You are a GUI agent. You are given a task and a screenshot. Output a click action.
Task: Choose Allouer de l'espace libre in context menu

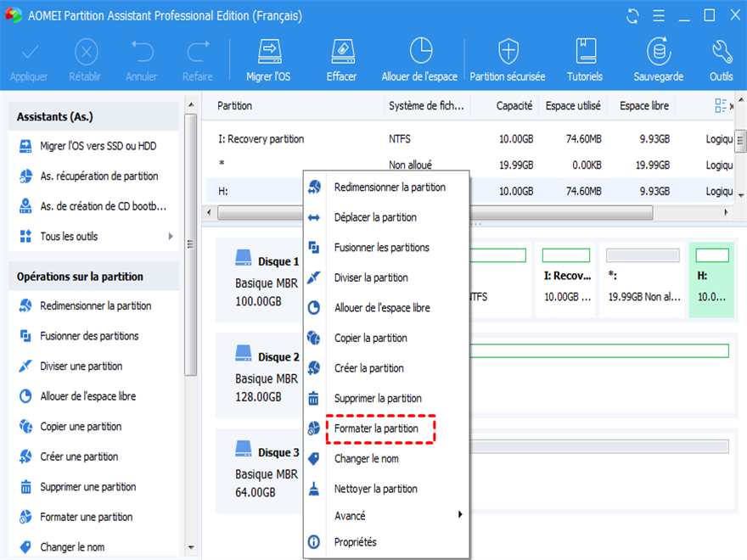click(386, 308)
